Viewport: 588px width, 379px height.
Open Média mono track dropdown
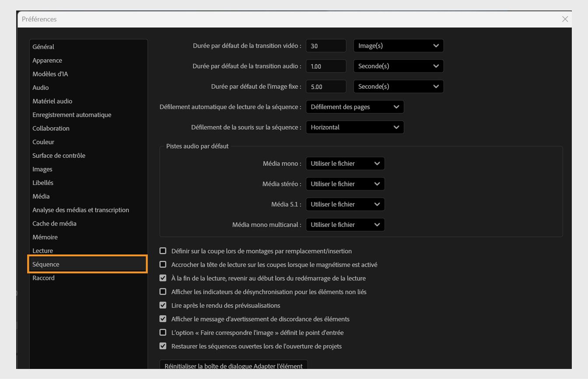pos(345,163)
